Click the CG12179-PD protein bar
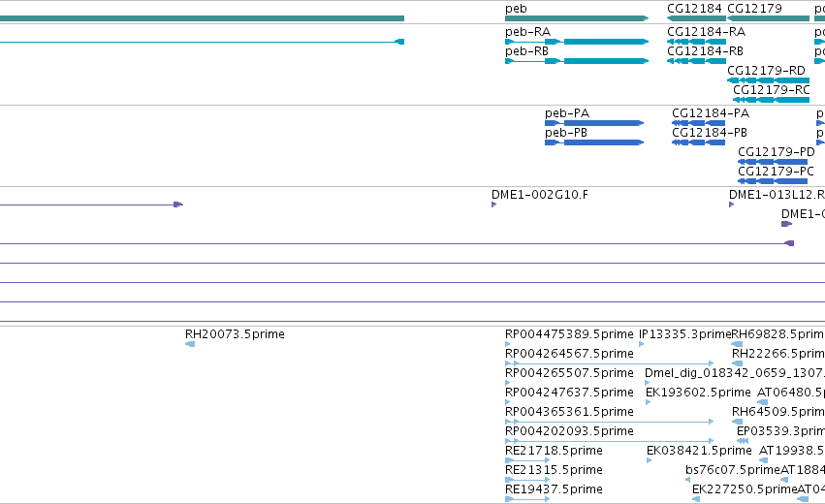The image size is (825, 504). (773, 162)
